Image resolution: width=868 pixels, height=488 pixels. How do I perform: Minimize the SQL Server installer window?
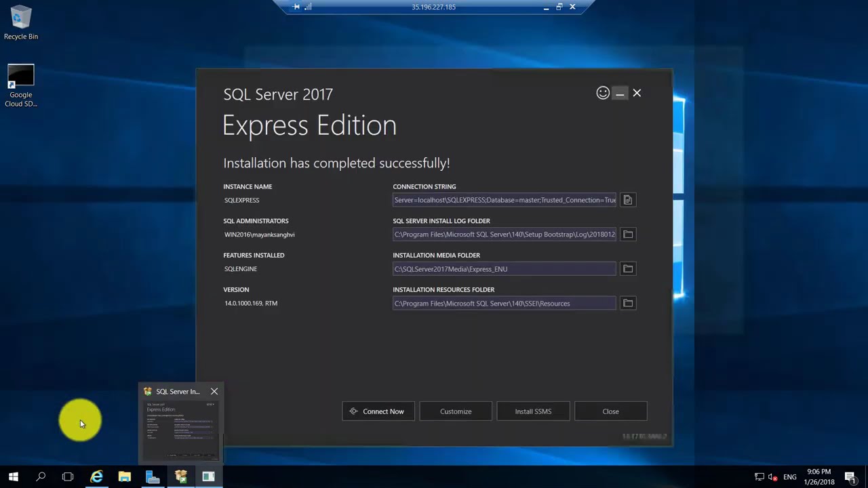pyautogui.click(x=620, y=94)
